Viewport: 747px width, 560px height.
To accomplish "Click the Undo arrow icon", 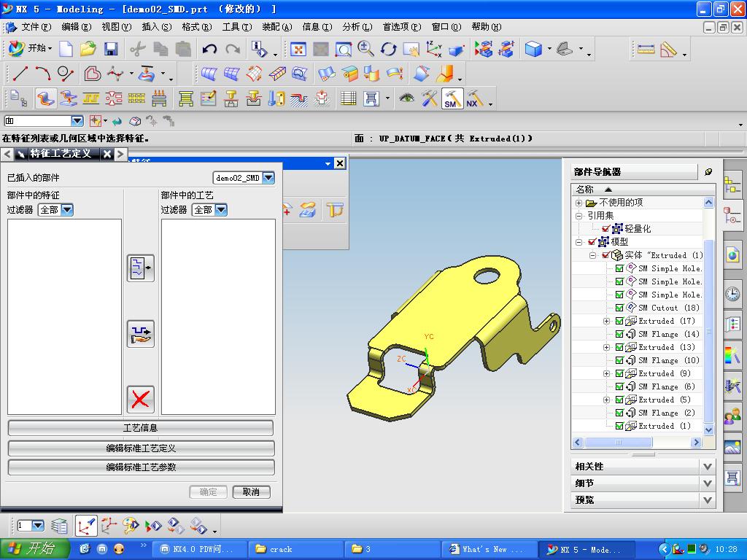I will click(209, 49).
